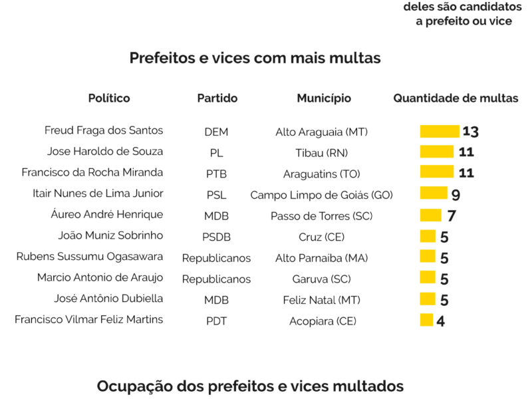Viewport: 532px width, 399px height.
Task: Click Francisco da Rocha Miranda's name
Action: coord(92,173)
